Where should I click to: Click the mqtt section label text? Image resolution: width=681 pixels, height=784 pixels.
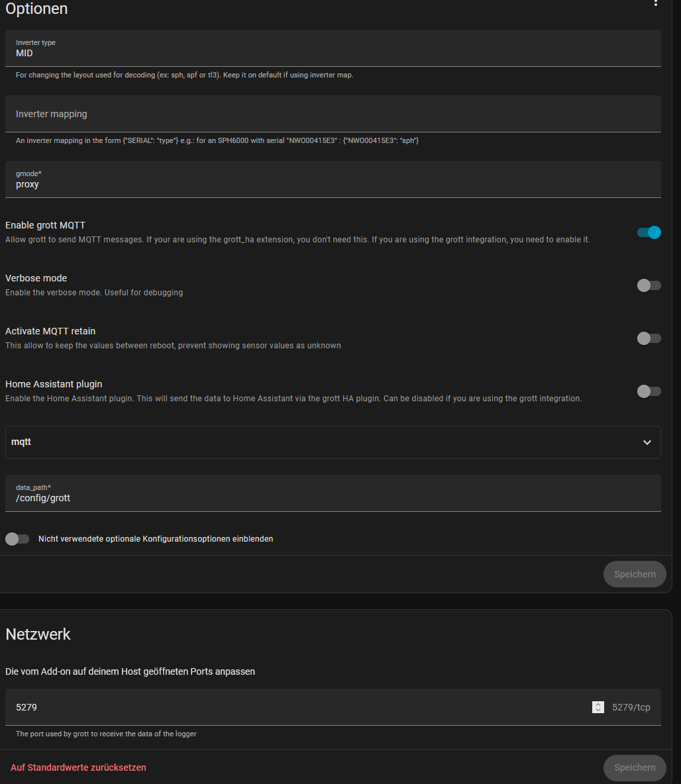click(x=21, y=442)
